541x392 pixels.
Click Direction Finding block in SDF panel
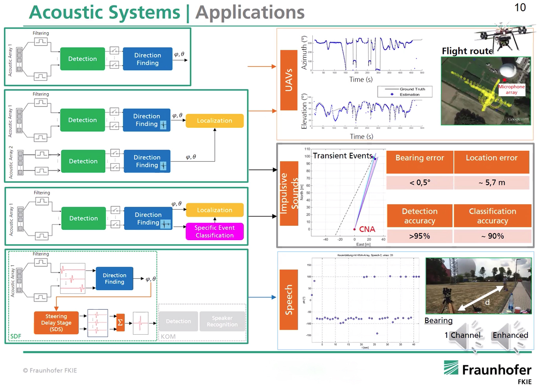(114, 279)
